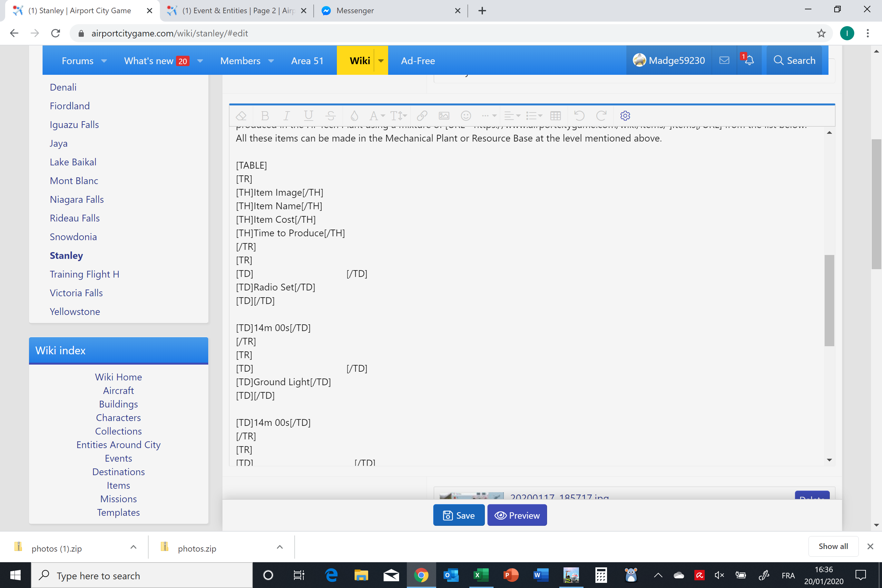
Task: Expand the Wiki menu dropdown arrow
Action: (x=381, y=61)
